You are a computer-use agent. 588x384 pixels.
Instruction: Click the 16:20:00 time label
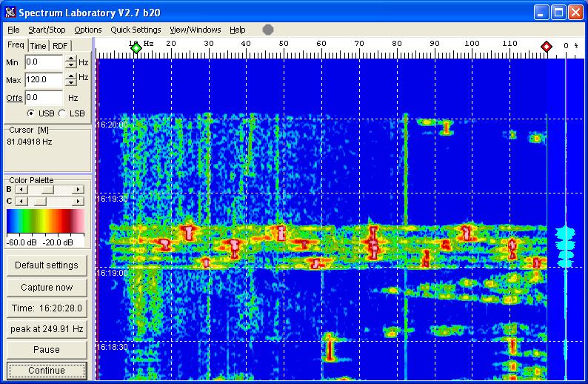(x=112, y=125)
